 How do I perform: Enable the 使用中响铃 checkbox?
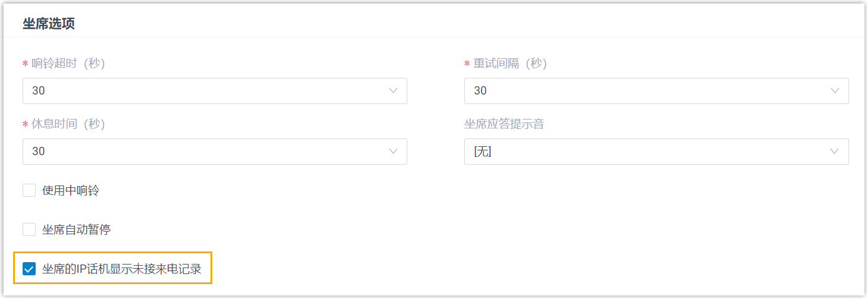click(29, 191)
